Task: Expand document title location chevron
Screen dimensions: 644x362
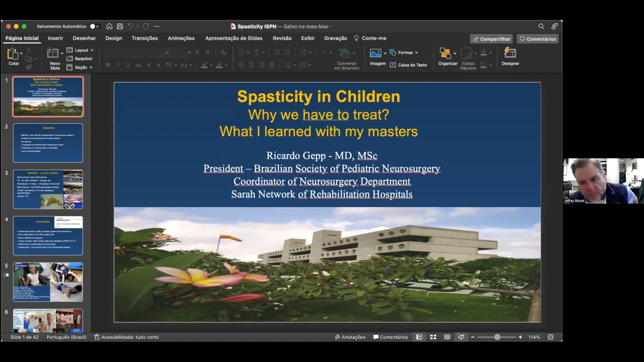Action: coord(332,26)
